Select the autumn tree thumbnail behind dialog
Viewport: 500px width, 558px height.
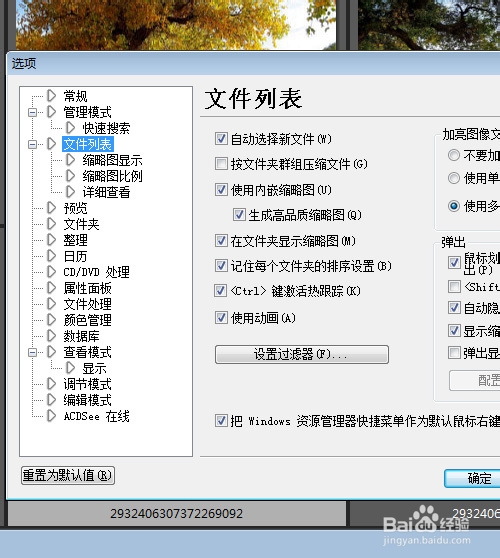click(x=176, y=25)
